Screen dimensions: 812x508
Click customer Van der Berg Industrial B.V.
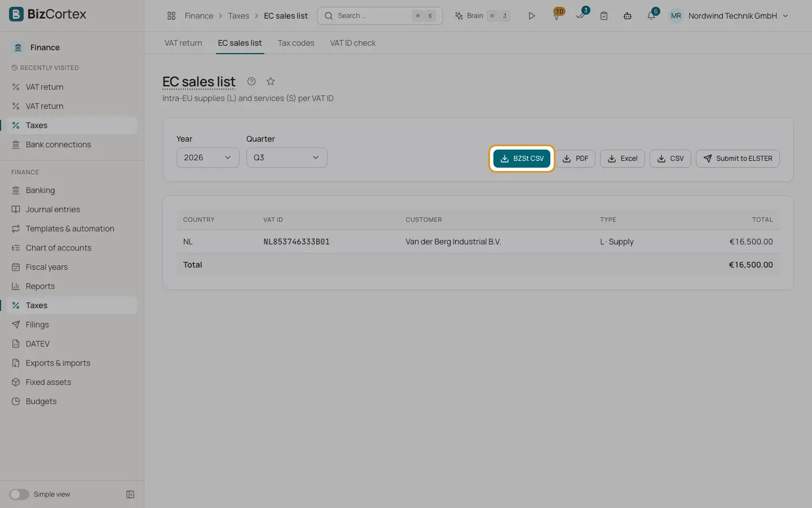[x=453, y=242]
